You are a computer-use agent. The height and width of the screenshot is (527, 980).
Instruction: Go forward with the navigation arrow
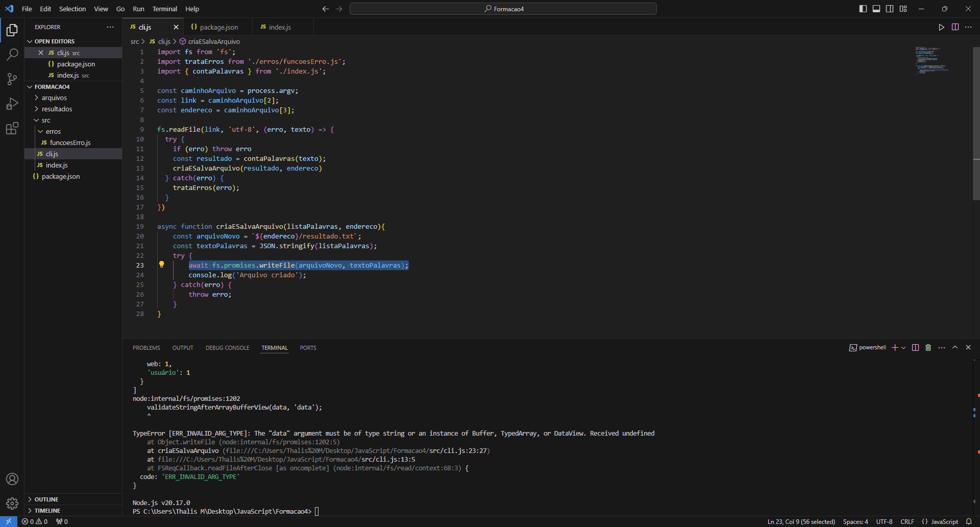point(339,9)
